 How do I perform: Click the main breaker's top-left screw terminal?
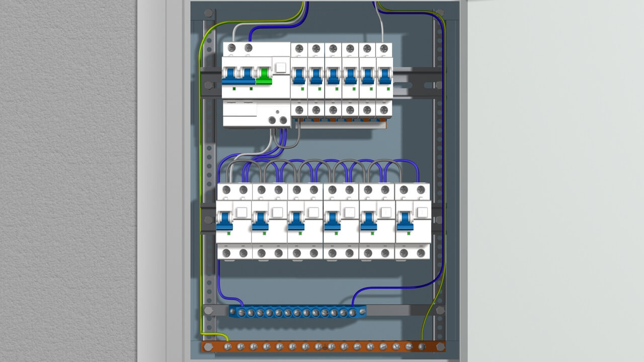point(231,48)
